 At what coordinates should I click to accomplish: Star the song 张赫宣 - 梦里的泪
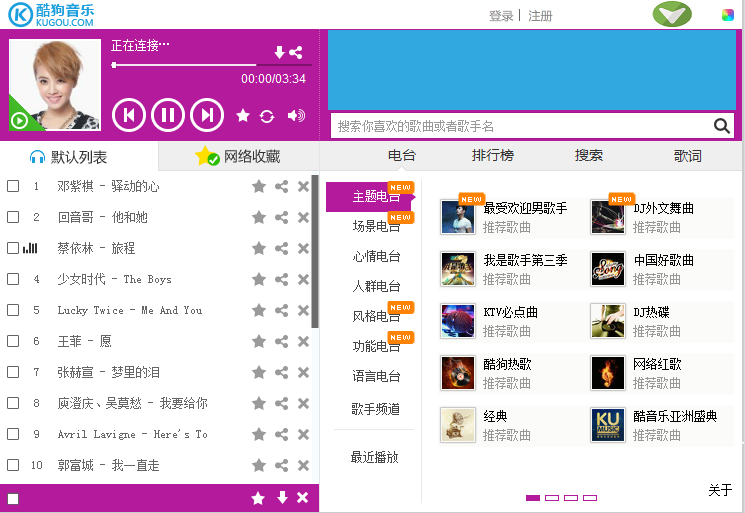[259, 372]
